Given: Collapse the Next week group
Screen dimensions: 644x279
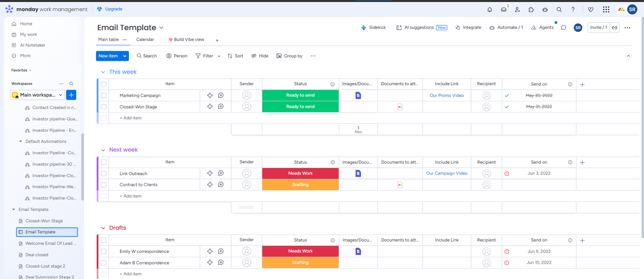Looking at the screenshot, I should click(x=103, y=150).
